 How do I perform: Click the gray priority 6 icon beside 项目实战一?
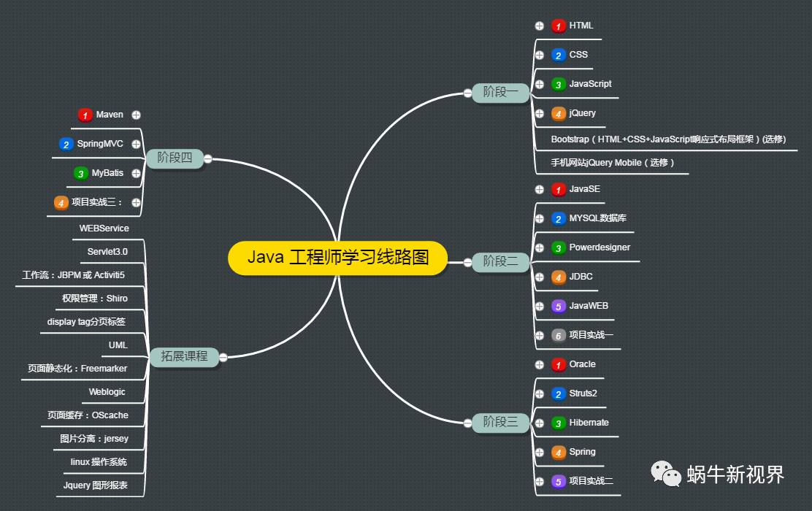click(558, 336)
